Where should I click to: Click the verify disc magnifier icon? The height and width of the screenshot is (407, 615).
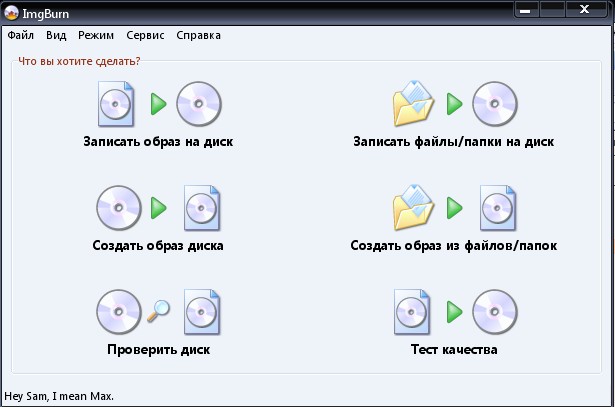click(158, 312)
